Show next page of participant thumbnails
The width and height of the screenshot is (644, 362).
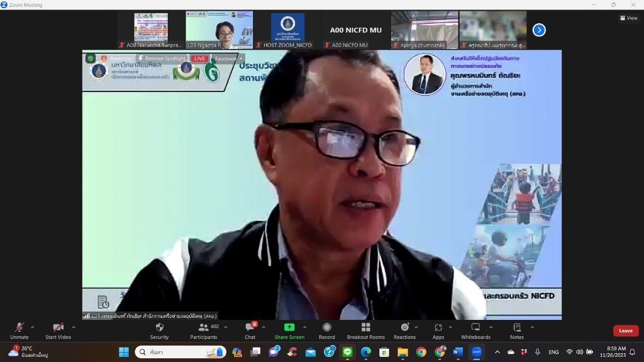tap(539, 30)
